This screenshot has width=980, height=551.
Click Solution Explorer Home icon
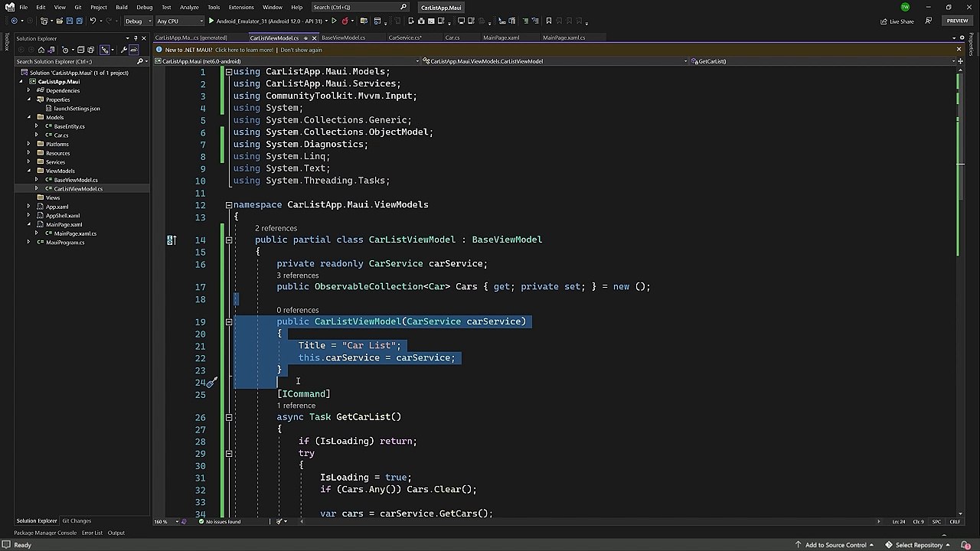(41, 50)
